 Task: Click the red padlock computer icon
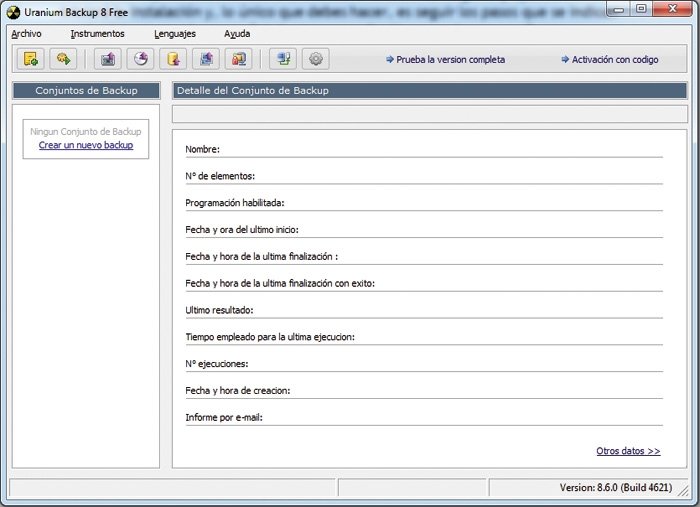[x=239, y=59]
